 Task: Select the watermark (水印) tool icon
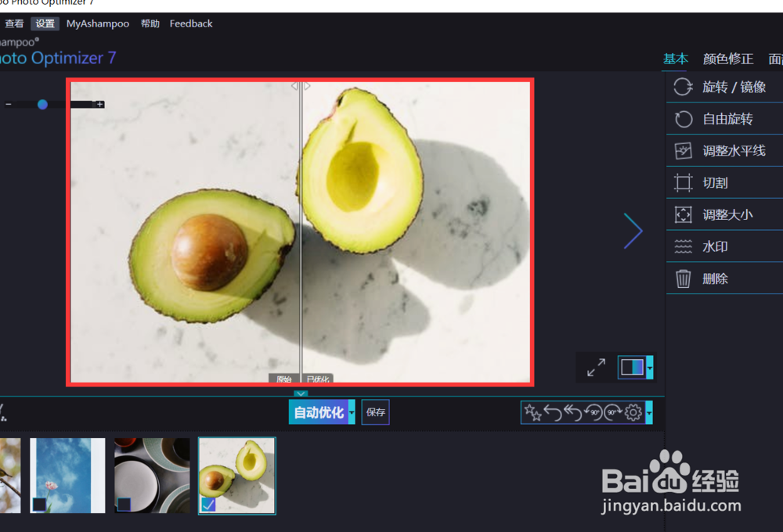(x=683, y=246)
